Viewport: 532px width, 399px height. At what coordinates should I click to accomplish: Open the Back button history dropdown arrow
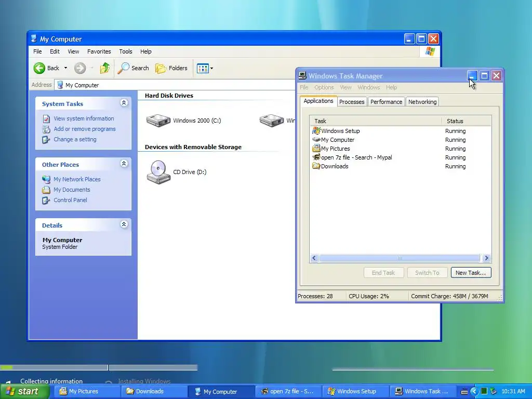65,68
